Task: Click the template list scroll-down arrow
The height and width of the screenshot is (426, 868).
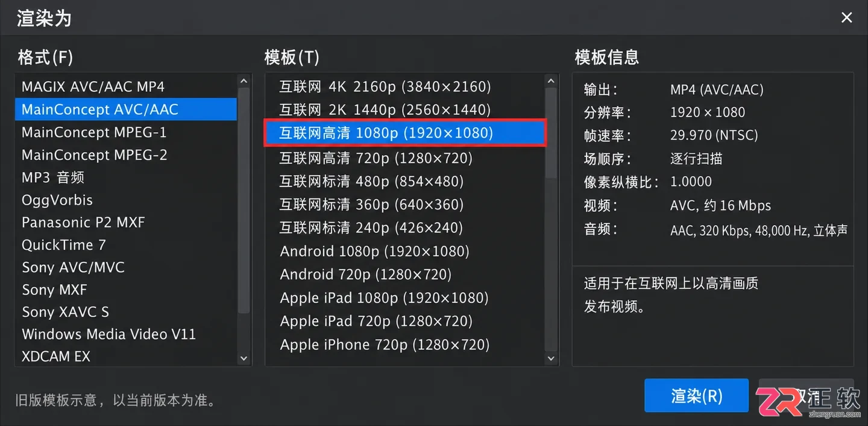Action: pos(551,358)
